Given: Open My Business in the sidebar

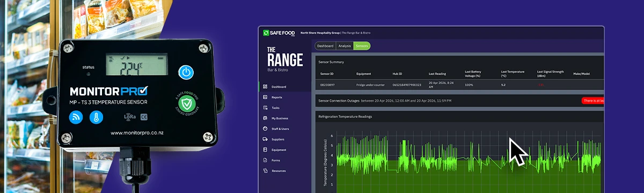Looking at the screenshot, I should coord(279,118).
